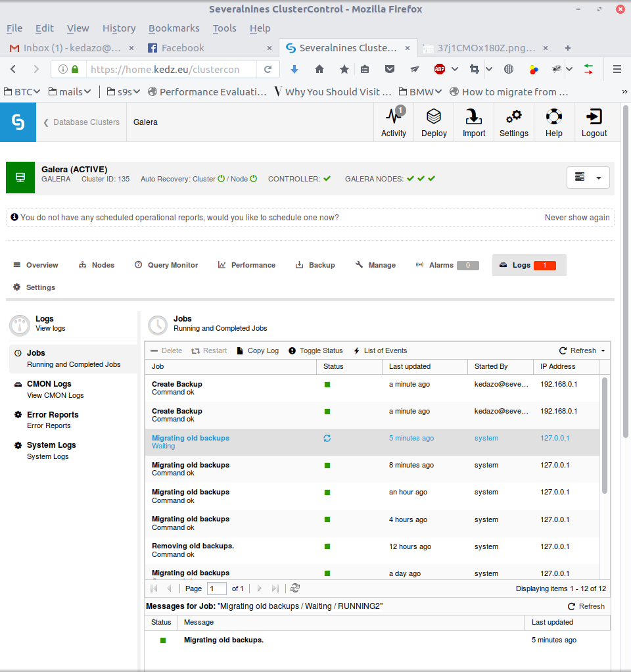Click Toggle Status in jobs toolbar

315,350
